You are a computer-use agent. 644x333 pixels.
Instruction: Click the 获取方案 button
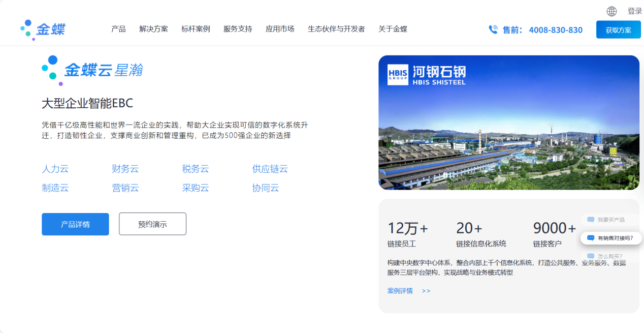[x=619, y=30]
